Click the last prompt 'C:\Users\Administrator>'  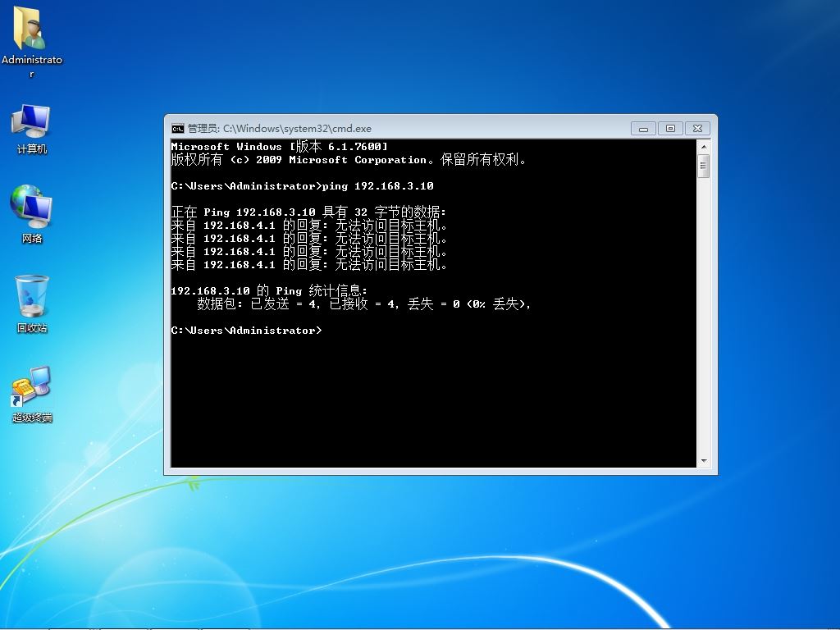246,331
